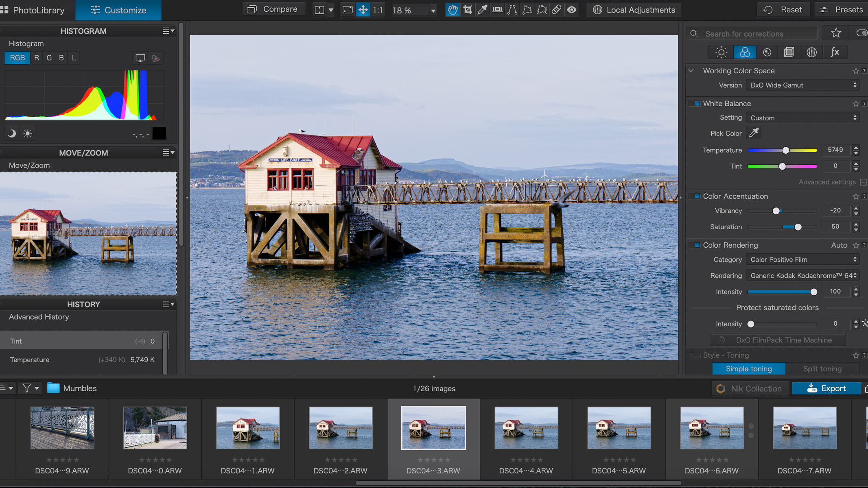This screenshot has height=488, width=868.
Task: Enable the Style - Toning checkbox
Action: tap(694, 355)
